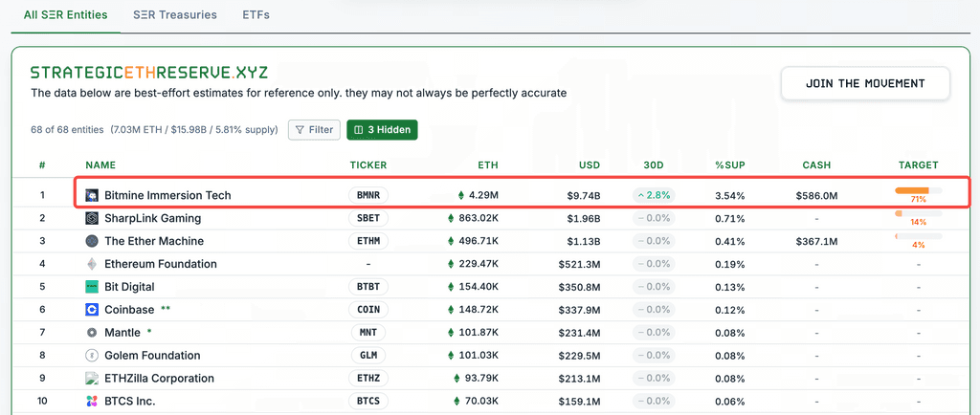
Task: Open the Filter options
Action: pyautogui.click(x=314, y=129)
